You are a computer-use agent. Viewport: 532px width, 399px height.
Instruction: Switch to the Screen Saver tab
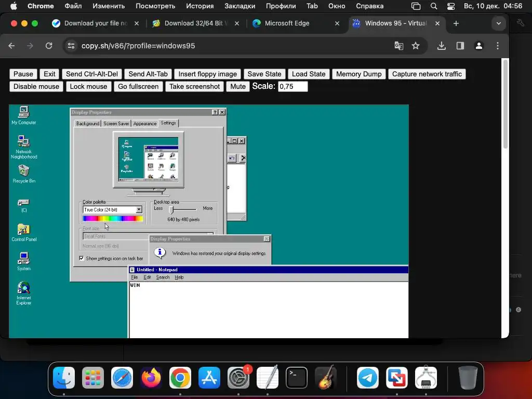point(116,124)
